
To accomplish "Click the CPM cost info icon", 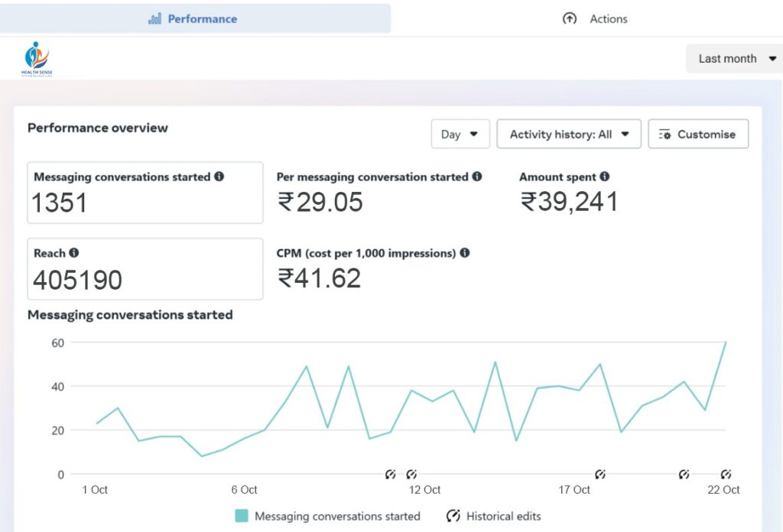I will 465,253.
